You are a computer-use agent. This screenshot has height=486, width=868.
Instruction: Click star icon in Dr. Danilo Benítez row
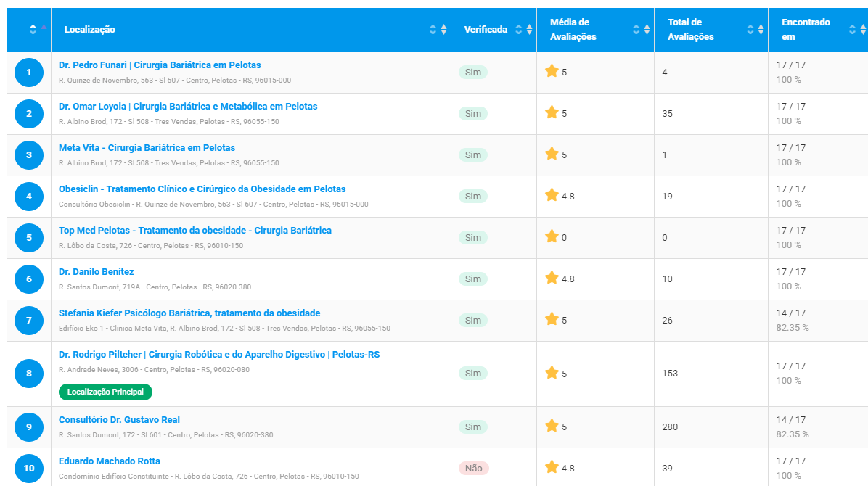tap(552, 277)
